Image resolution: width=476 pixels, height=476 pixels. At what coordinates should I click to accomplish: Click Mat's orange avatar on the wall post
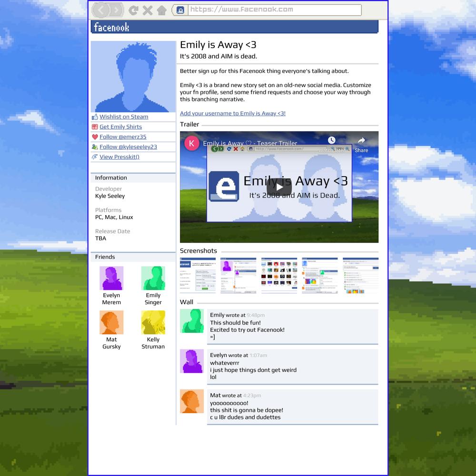(x=192, y=401)
